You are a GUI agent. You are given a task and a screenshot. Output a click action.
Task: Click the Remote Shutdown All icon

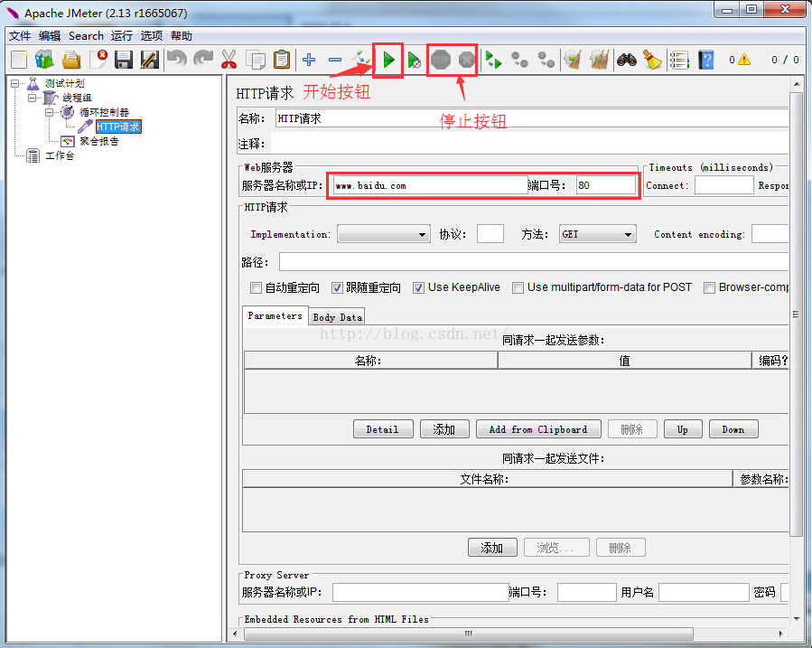coord(546,60)
